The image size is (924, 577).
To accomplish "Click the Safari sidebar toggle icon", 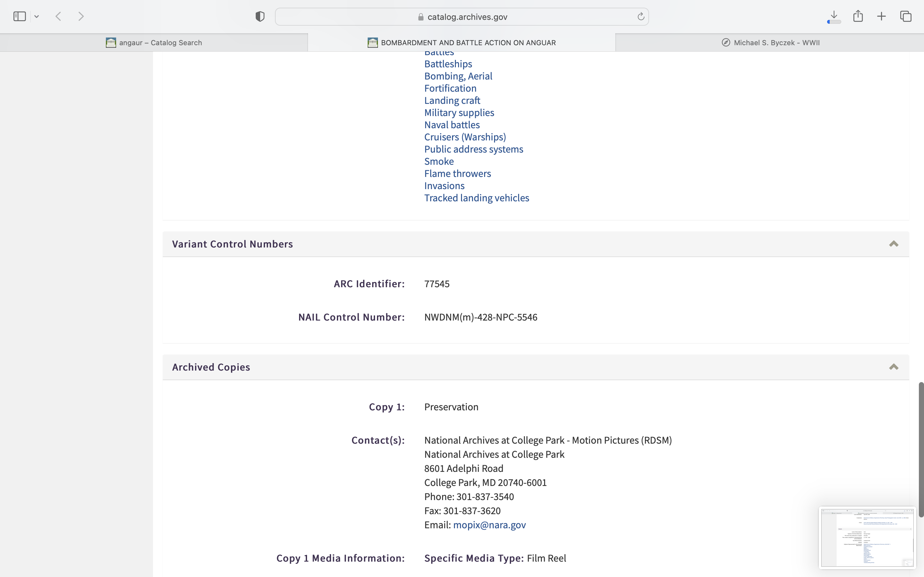I will click(20, 16).
